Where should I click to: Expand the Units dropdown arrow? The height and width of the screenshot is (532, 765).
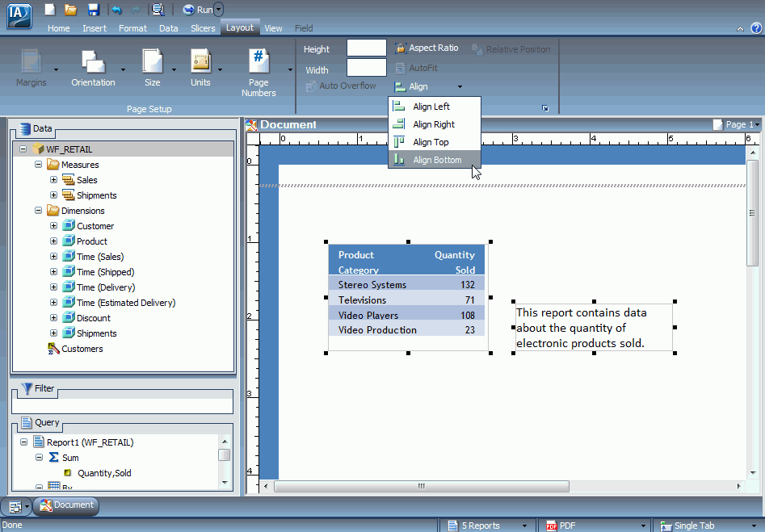coord(220,69)
